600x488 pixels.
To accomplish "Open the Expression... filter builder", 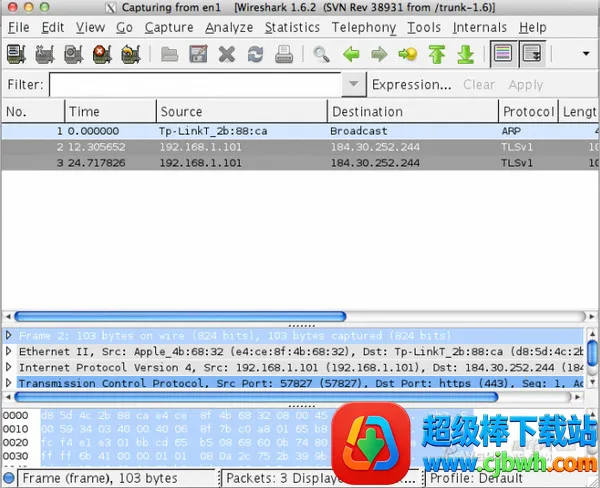I will coord(412,85).
